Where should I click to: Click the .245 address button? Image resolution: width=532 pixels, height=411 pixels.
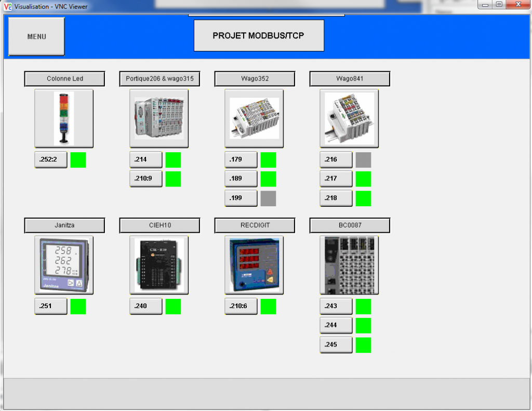pyautogui.click(x=336, y=345)
